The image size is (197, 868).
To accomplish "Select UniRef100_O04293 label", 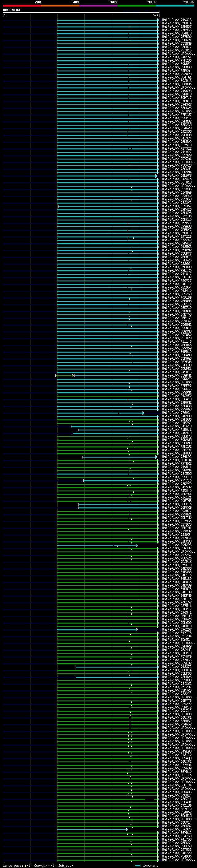I will pyautogui.click(x=177, y=545).
